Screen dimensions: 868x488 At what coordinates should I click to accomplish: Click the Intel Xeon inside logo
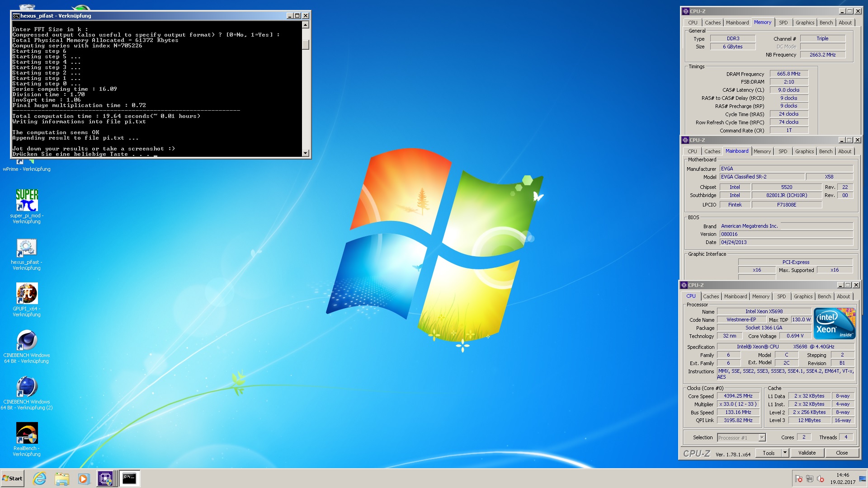[x=835, y=324]
